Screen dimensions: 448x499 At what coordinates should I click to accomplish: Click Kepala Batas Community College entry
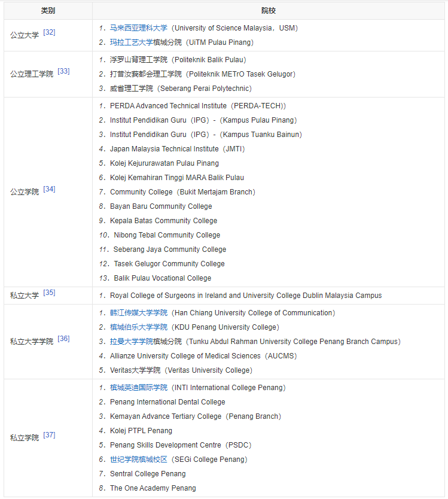(x=163, y=221)
